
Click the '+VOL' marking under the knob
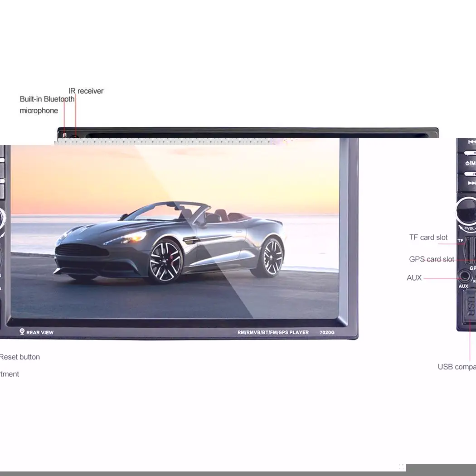pos(470,228)
